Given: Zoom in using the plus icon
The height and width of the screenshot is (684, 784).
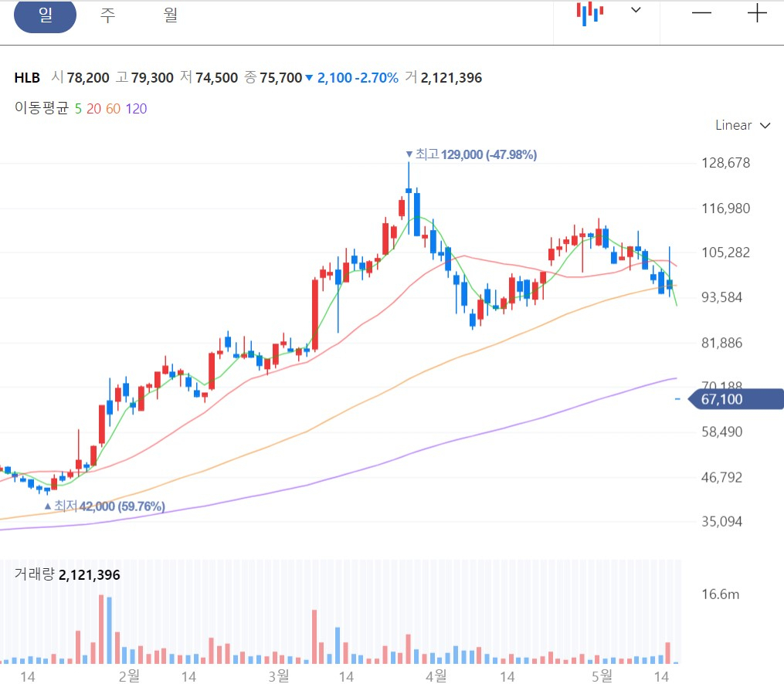Looking at the screenshot, I should click(757, 13).
